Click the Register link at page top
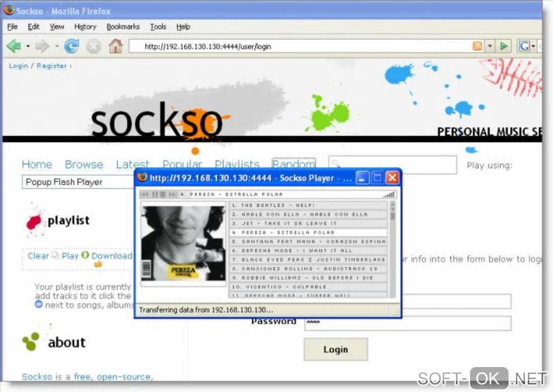The height and width of the screenshot is (392, 553). click(x=52, y=66)
